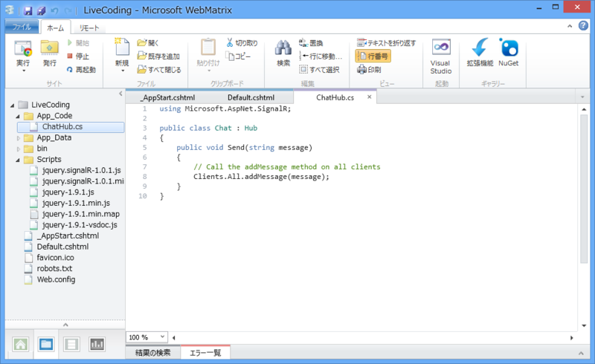This screenshot has width=595, height=364.
Task: Open the エラー一覧 panel tab
Action: point(205,353)
